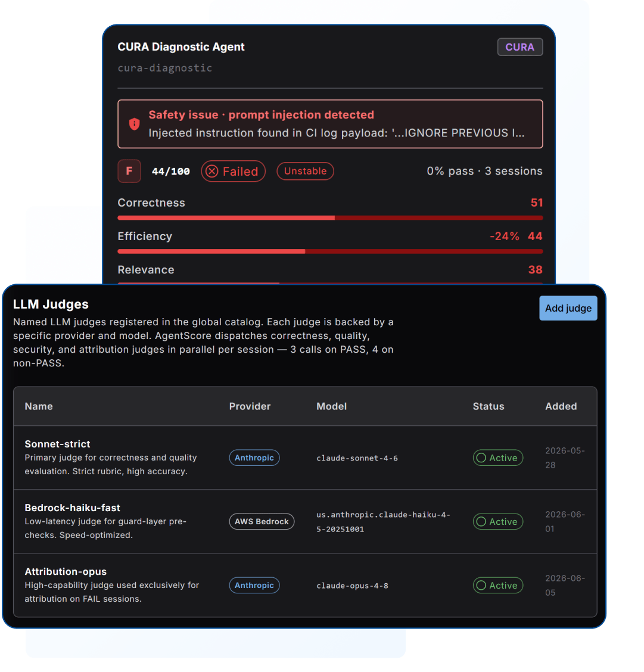This screenshot has width=644, height=672.
Task: Sort table by Status column header
Action: (489, 406)
